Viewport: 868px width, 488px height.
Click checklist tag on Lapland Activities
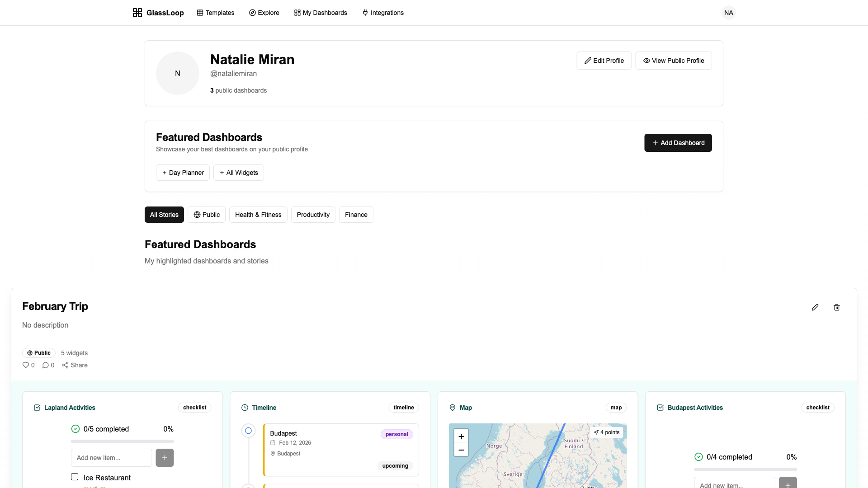point(195,408)
